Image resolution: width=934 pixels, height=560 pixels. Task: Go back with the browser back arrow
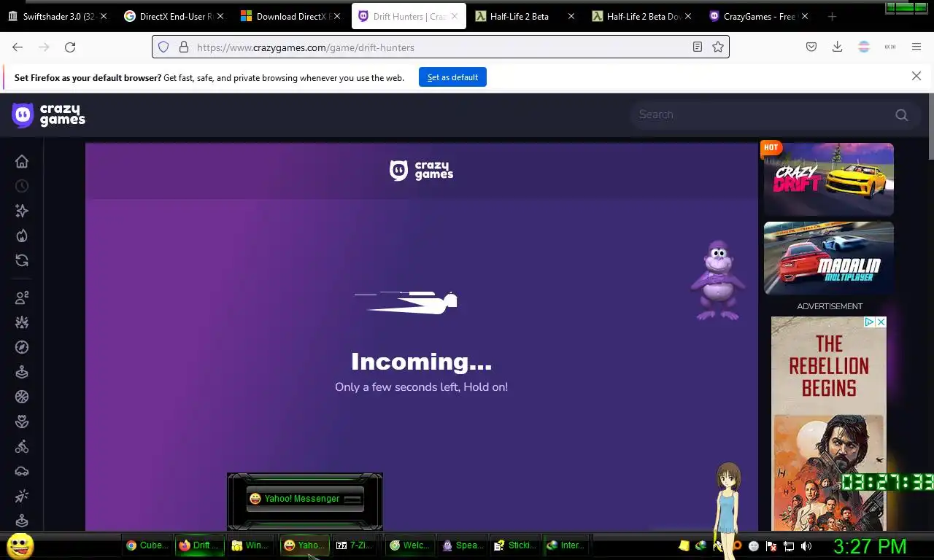[18, 47]
